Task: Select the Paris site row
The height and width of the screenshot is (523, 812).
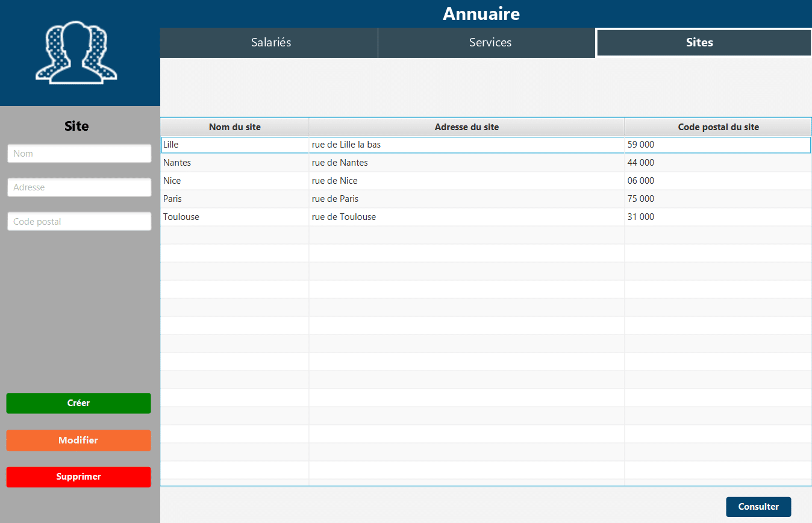Action: pyautogui.click(x=235, y=199)
